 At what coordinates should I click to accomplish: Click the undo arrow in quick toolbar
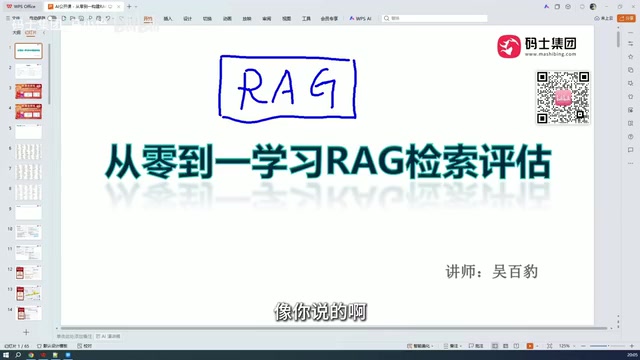[x=108, y=18]
